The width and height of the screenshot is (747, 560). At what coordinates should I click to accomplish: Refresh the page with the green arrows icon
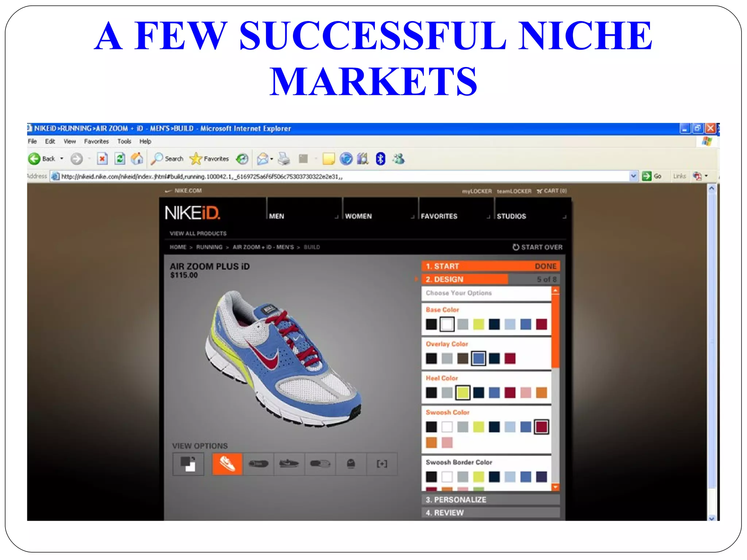pyautogui.click(x=120, y=159)
